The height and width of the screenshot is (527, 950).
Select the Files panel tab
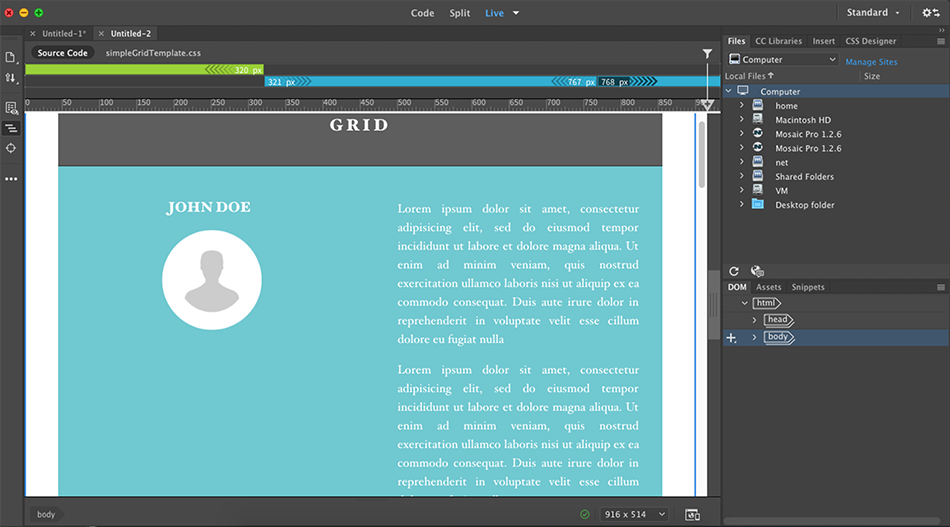pos(736,41)
